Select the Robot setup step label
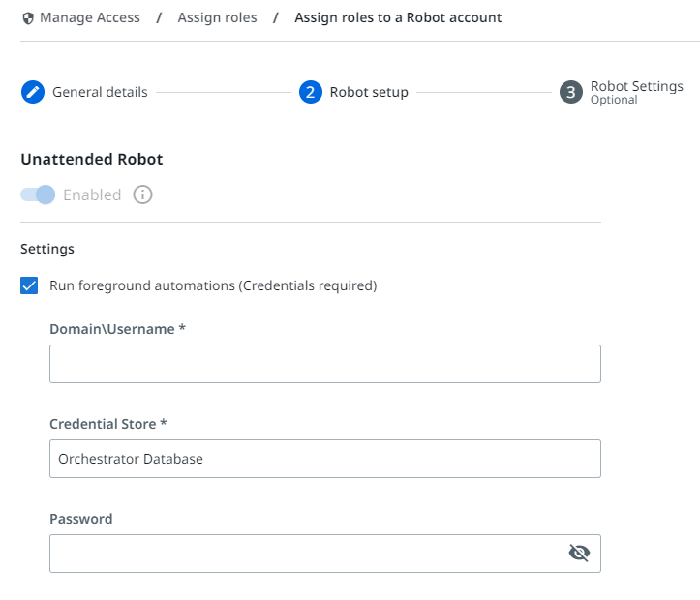The height and width of the screenshot is (600, 700). tap(369, 92)
